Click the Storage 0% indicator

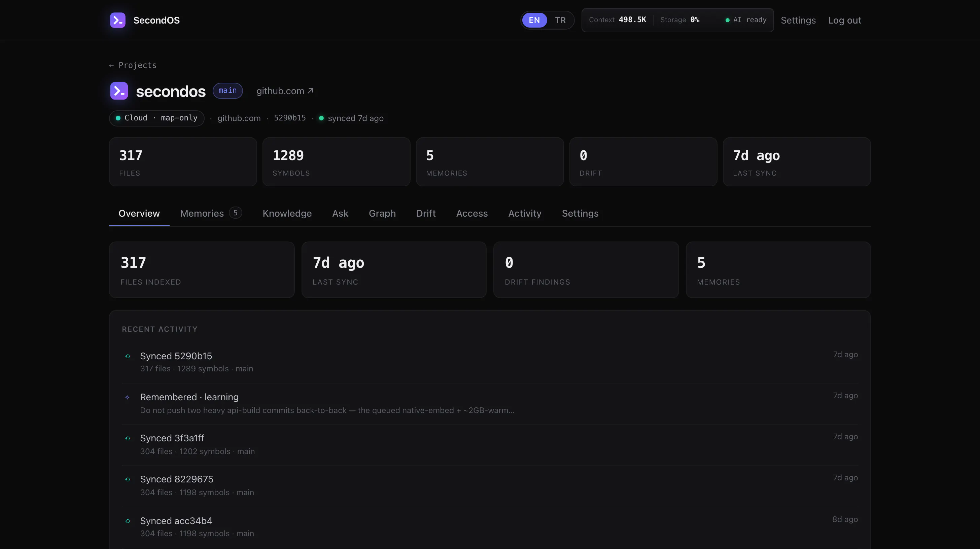[x=680, y=20]
